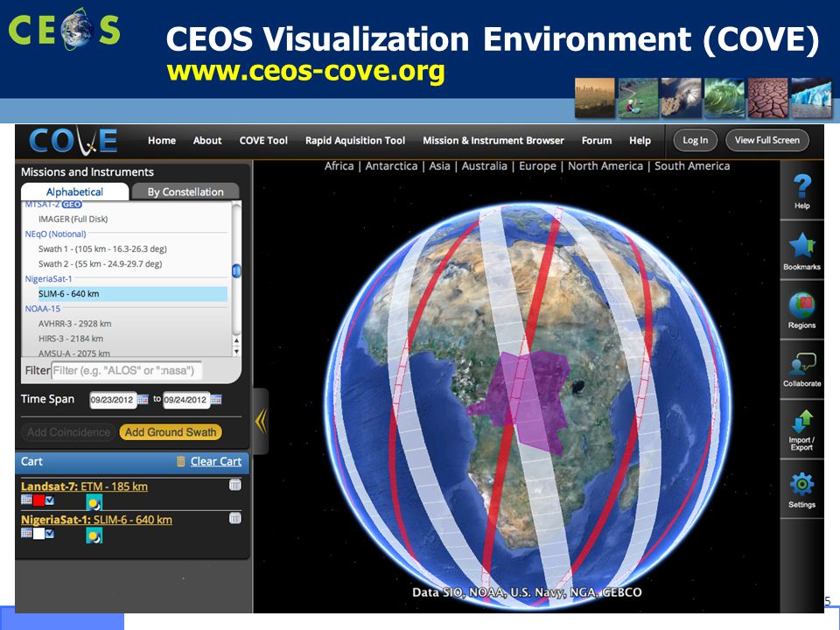
Task: Click the Add Ground Swath button
Action: (171, 432)
